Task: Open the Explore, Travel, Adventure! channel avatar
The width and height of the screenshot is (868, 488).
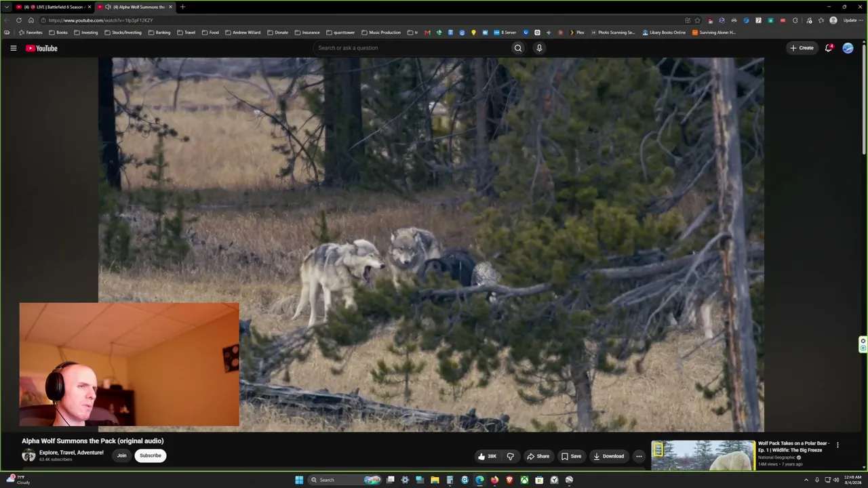Action: (x=28, y=455)
